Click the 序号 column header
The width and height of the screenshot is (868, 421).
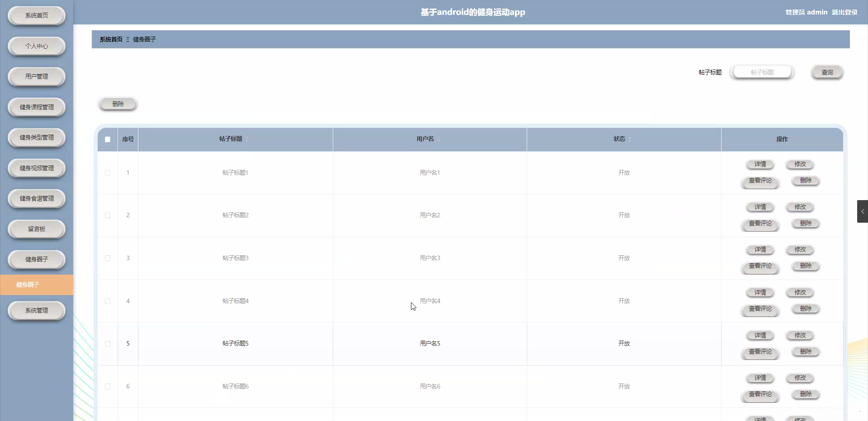click(x=128, y=139)
